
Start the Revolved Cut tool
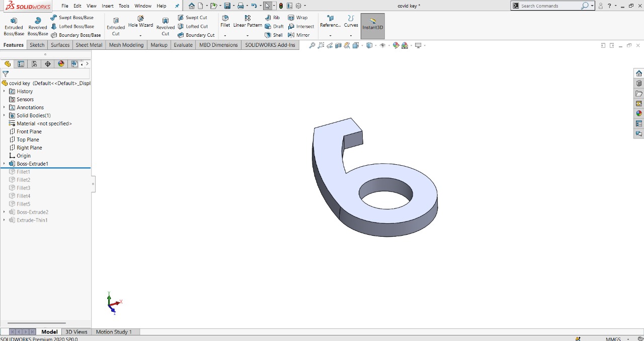click(165, 27)
